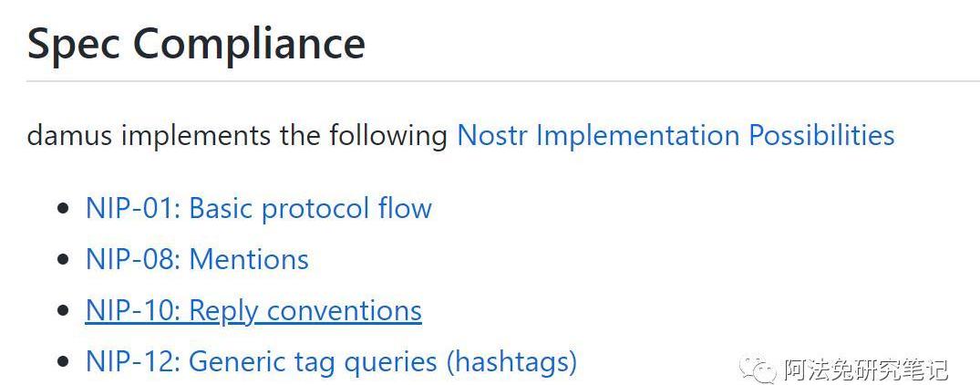Follow the NIP-08: Mentions link
Image resolution: width=980 pixels, height=385 pixels.
(197, 260)
